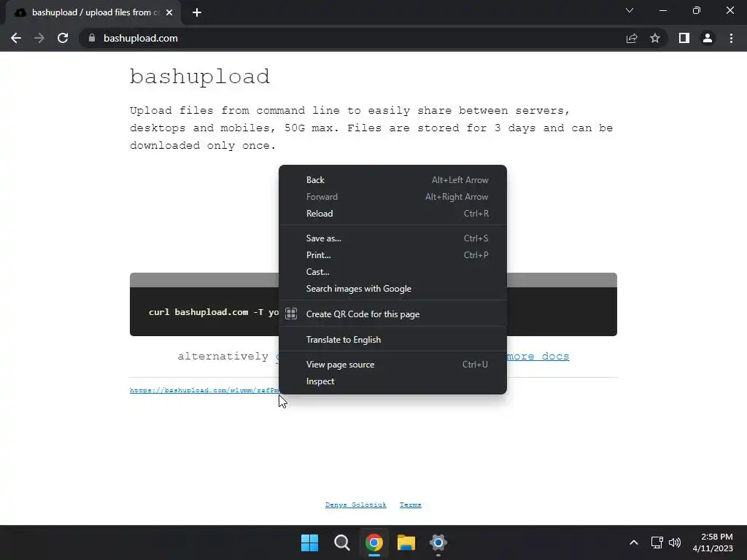Choose Create QR Code for this page
The width and height of the screenshot is (747, 560).
[392, 314]
